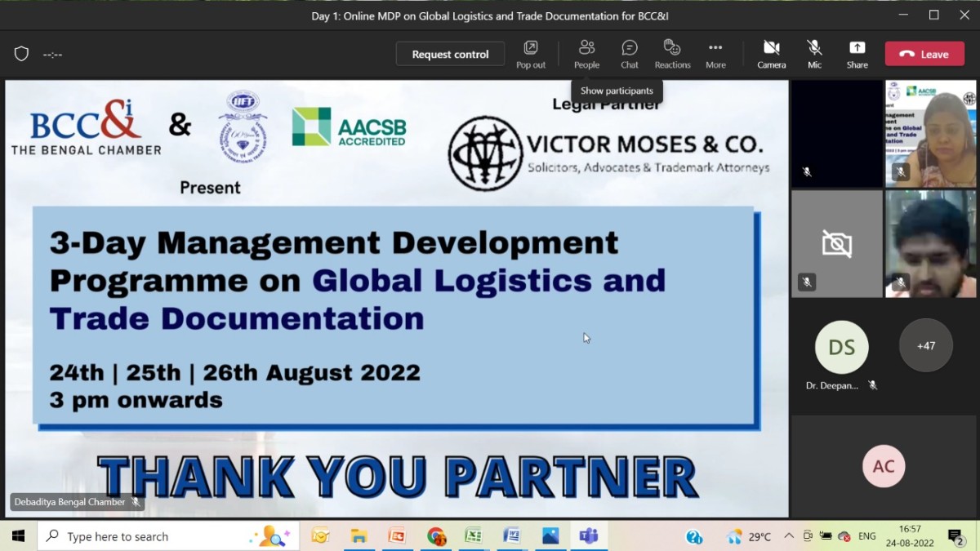The height and width of the screenshot is (551, 980).
Task: Show hidden system tray icons
Action: (x=789, y=536)
